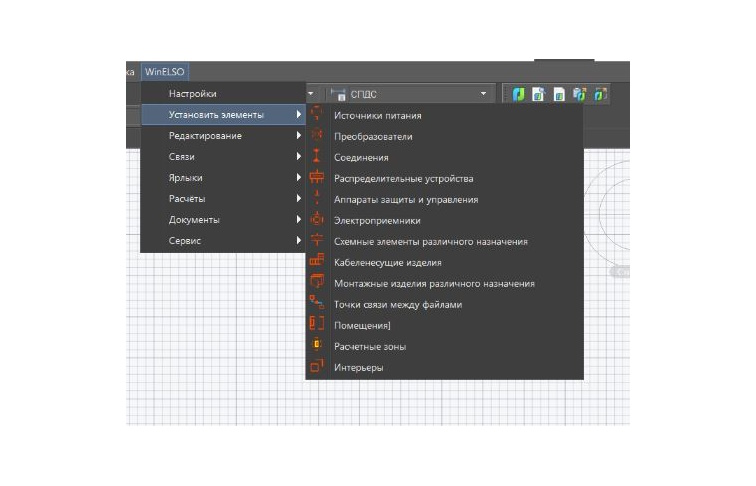Click last toolbar icon with orange arrow
The image size is (756, 486).
(x=600, y=94)
